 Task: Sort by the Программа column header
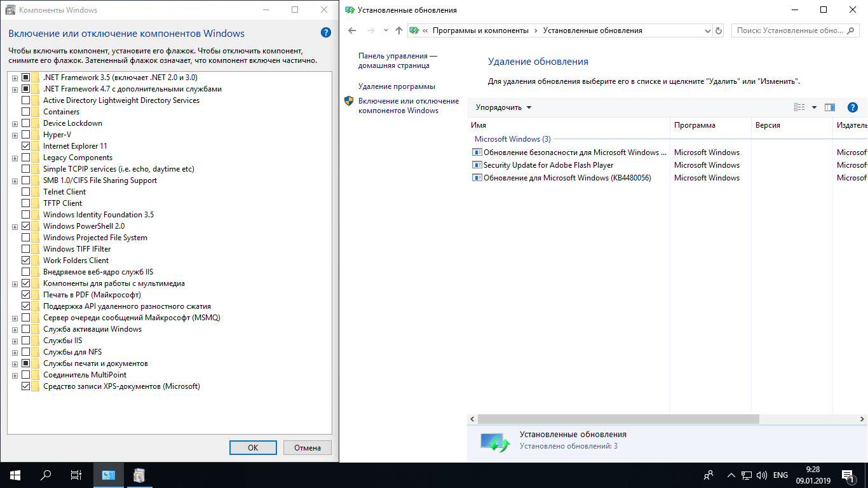point(710,125)
